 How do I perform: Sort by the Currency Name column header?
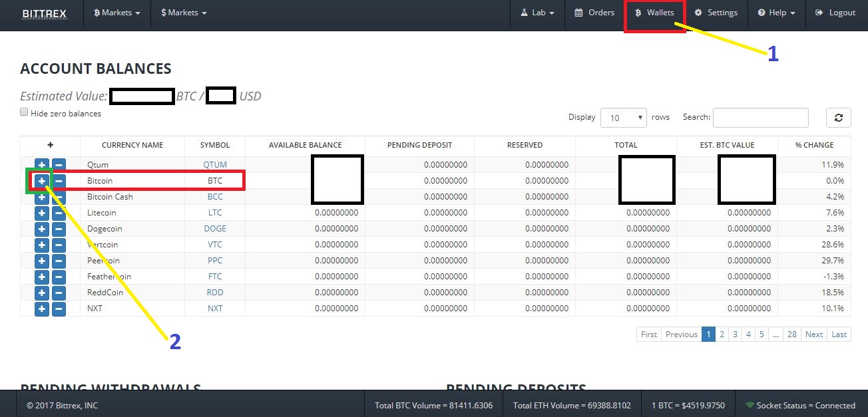click(132, 145)
